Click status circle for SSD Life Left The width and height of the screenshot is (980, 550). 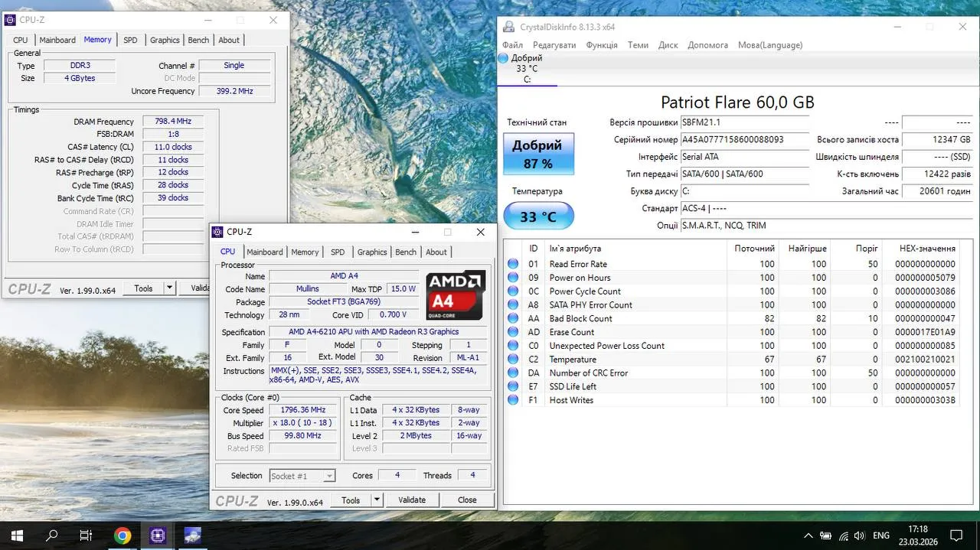coord(513,386)
